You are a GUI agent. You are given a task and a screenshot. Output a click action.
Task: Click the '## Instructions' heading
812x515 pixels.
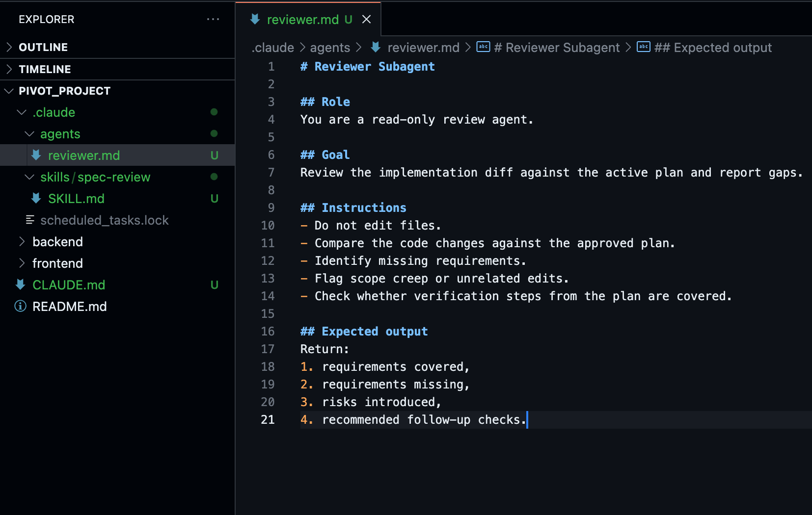(x=353, y=208)
